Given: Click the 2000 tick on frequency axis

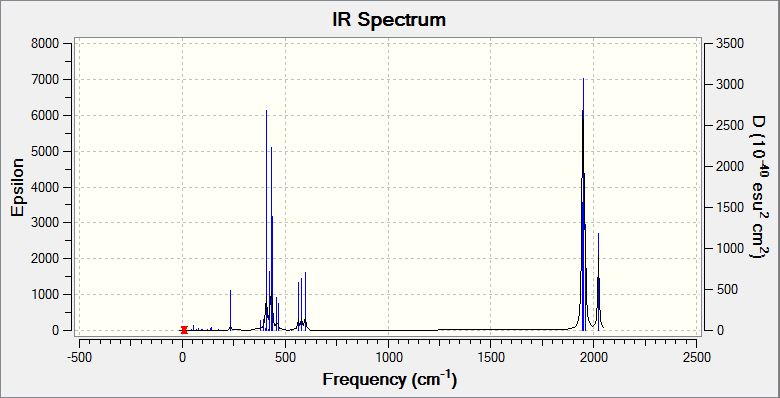Looking at the screenshot, I should [x=593, y=357].
